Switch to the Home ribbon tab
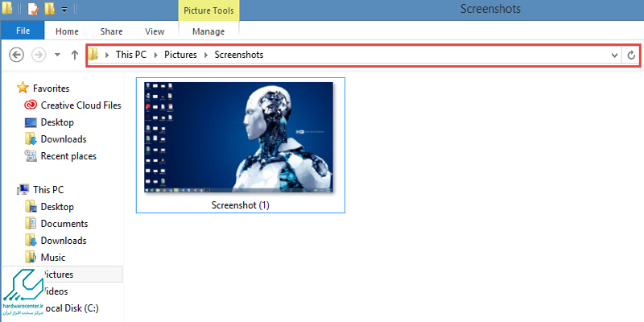 pos(67,31)
